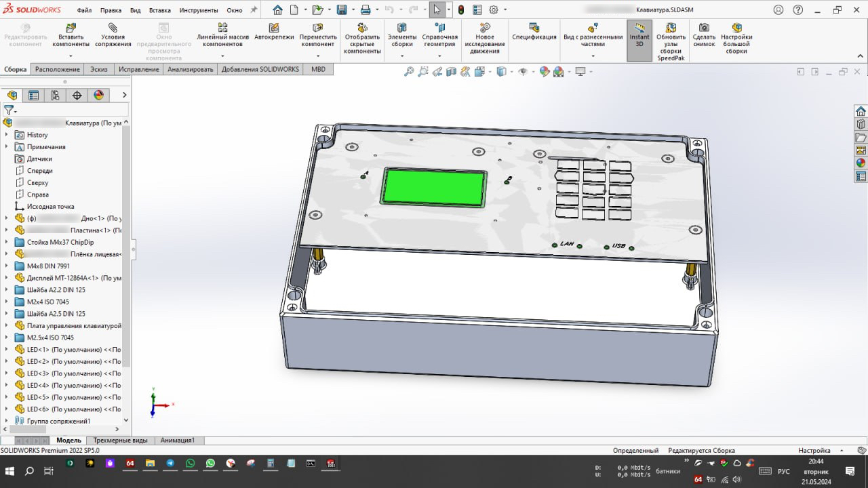Viewport: 868px width, 488px height.
Task: Open the DisplayManager tab icon
Action: coord(99,96)
